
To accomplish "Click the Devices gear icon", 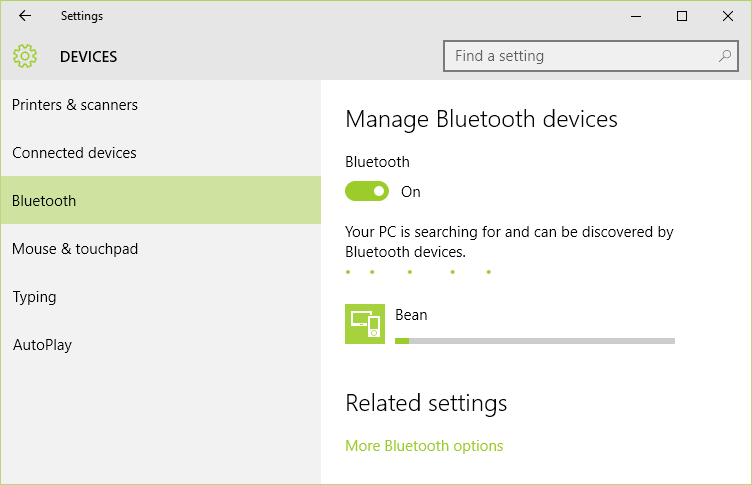I will [25, 56].
